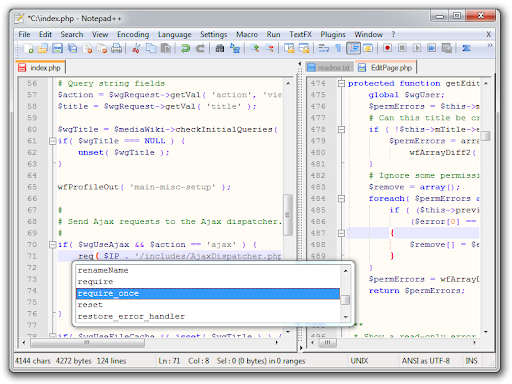
Task: Run macro multiple times icon
Action: 432,49
